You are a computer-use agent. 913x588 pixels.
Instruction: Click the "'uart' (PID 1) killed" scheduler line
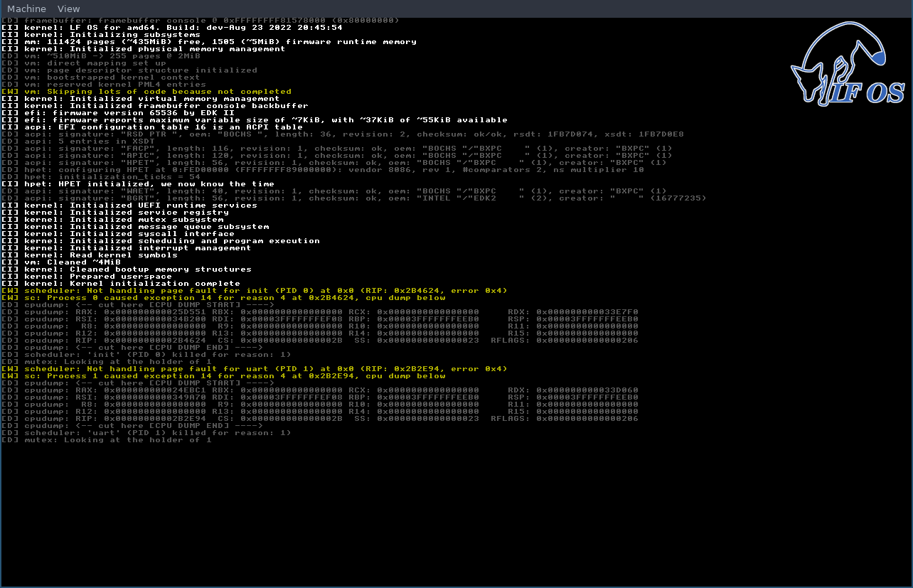156,433
